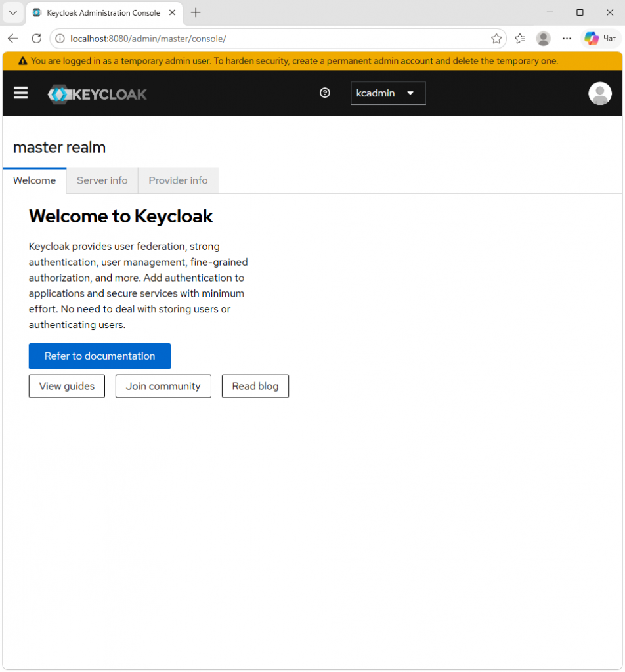The image size is (625, 672).
Task: Click the temporary admin warning triangle icon
Action: click(23, 61)
